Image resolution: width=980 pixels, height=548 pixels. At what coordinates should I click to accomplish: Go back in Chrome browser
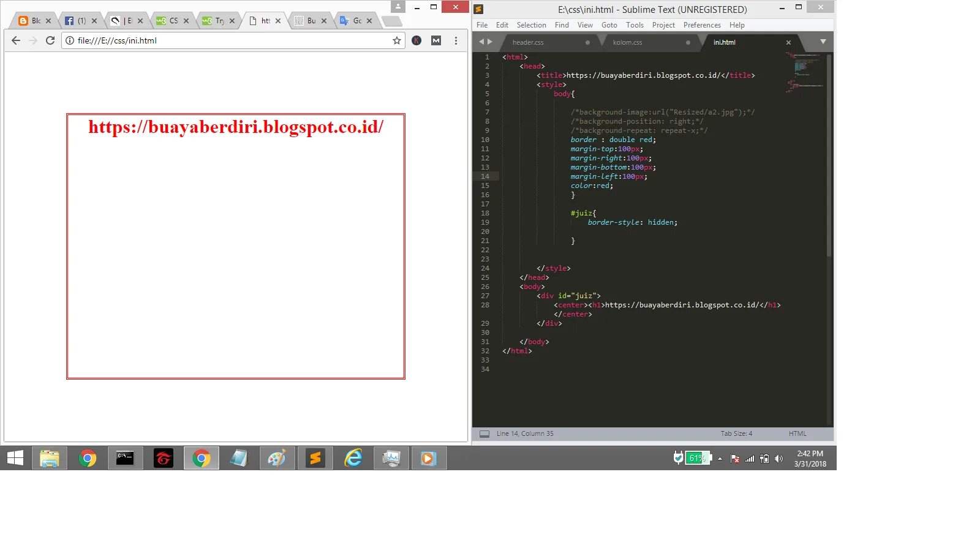[x=16, y=40]
